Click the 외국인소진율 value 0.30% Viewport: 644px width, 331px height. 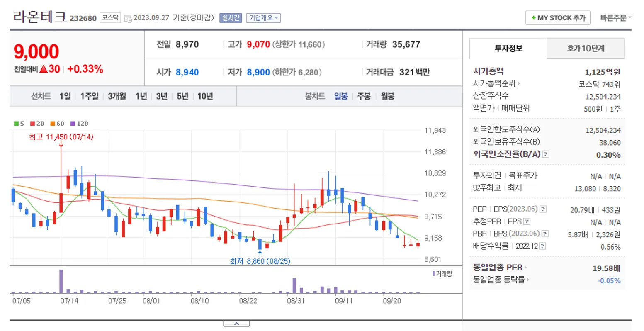tap(608, 155)
